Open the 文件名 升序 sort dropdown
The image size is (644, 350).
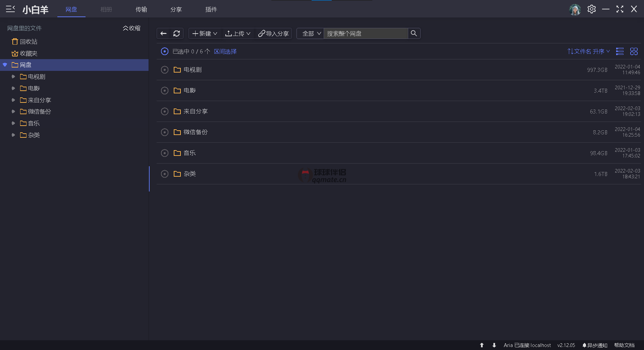click(589, 51)
